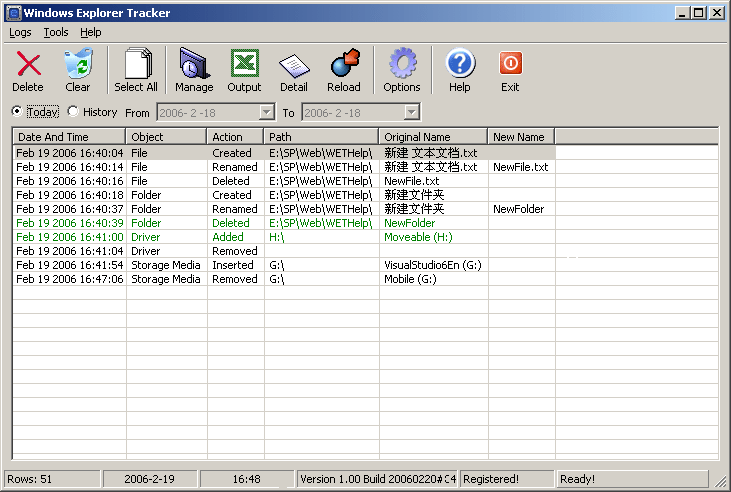Click the Ready! status panel
Image resolution: width=731 pixels, height=492 pixels.
[x=633, y=479]
